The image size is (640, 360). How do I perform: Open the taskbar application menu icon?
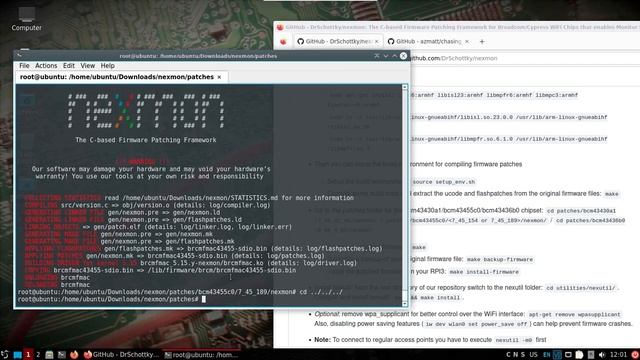tap(4, 355)
